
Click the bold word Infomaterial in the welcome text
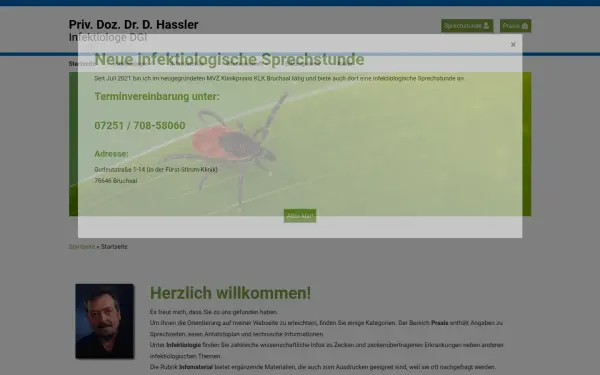coord(196,367)
